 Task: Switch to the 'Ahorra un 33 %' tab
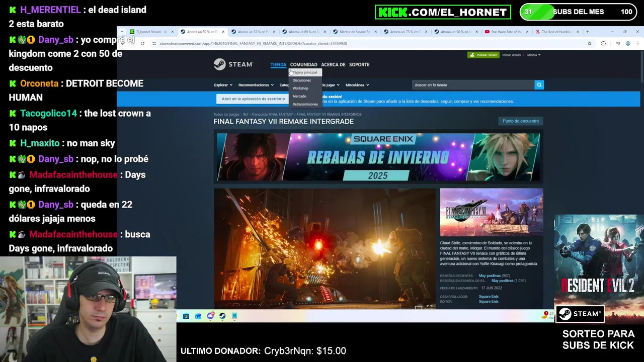click(253, 32)
